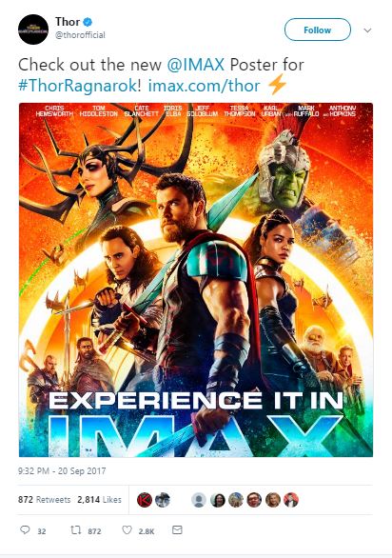
Task: Open the red K liker avatar
Action: pos(145,500)
